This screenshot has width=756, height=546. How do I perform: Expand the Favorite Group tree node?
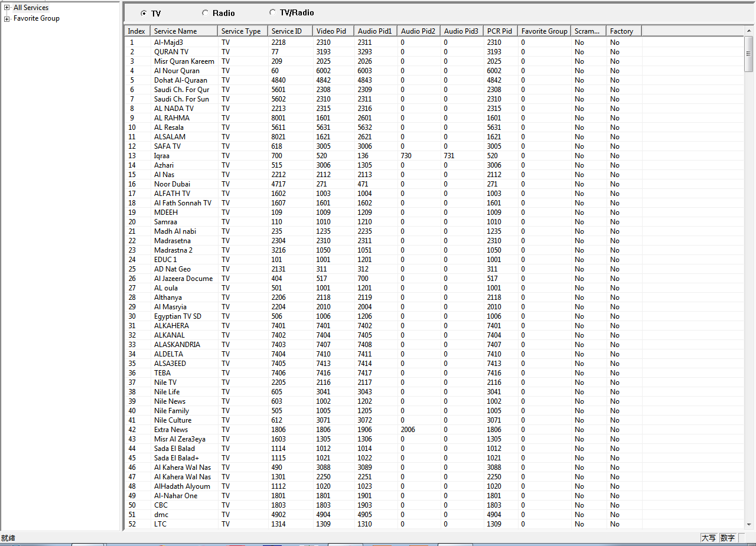tap(7, 18)
